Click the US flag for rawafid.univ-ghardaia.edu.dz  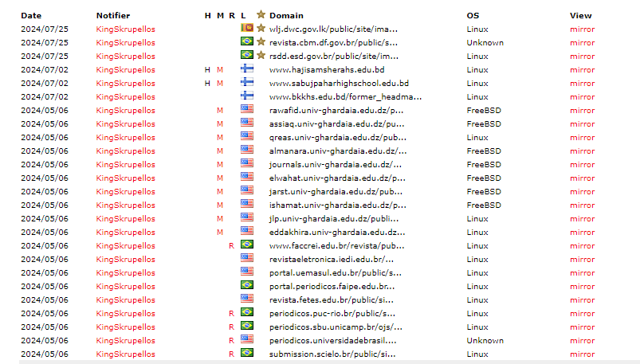click(x=246, y=110)
